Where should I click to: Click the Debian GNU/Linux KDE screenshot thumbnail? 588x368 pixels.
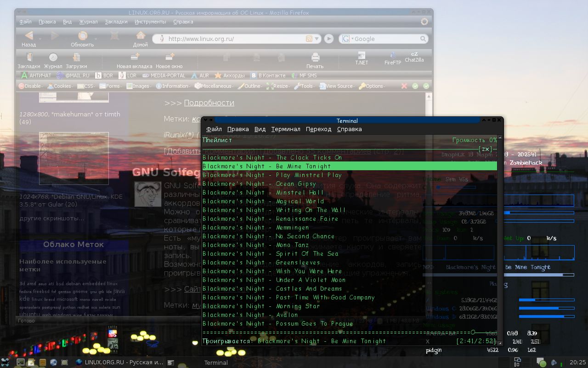click(74, 159)
